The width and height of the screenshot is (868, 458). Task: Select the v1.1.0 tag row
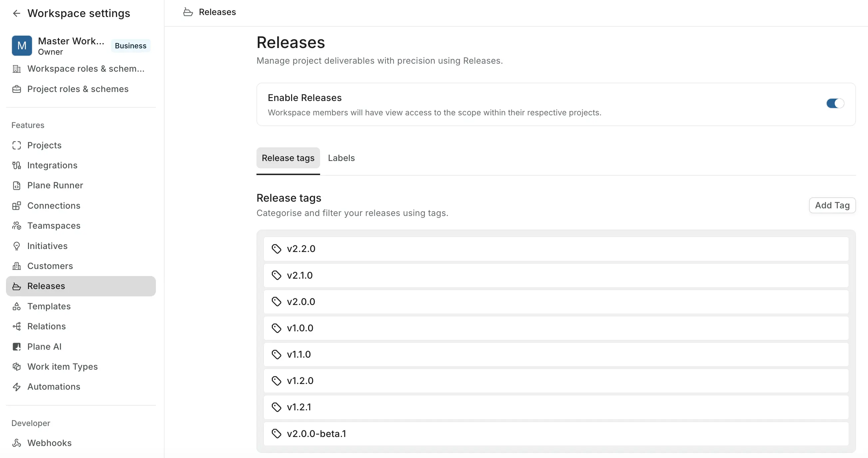tap(556, 354)
